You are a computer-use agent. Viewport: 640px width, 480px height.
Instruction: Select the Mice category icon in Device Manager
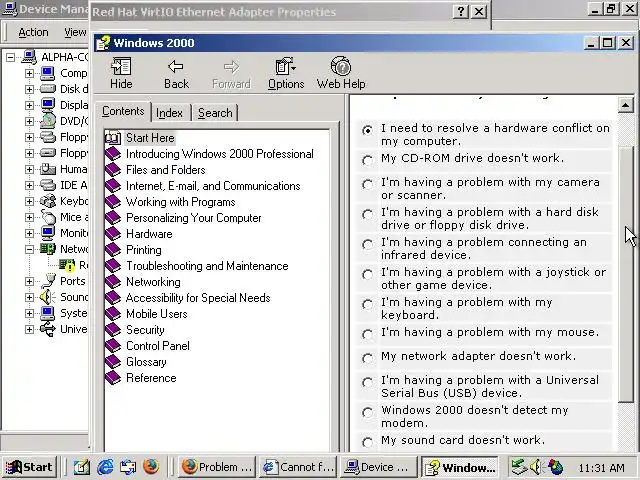coord(48,217)
